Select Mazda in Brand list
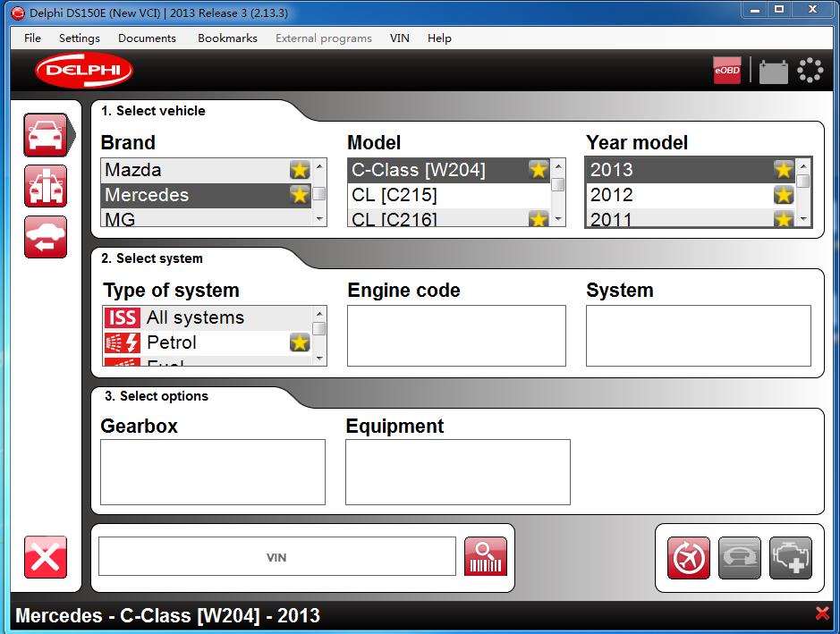 click(207, 170)
